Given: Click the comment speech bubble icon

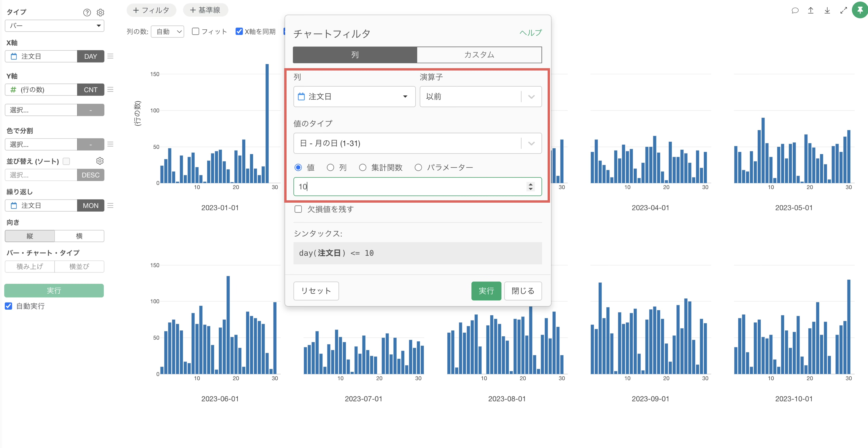Looking at the screenshot, I should (x=795, y=10).
